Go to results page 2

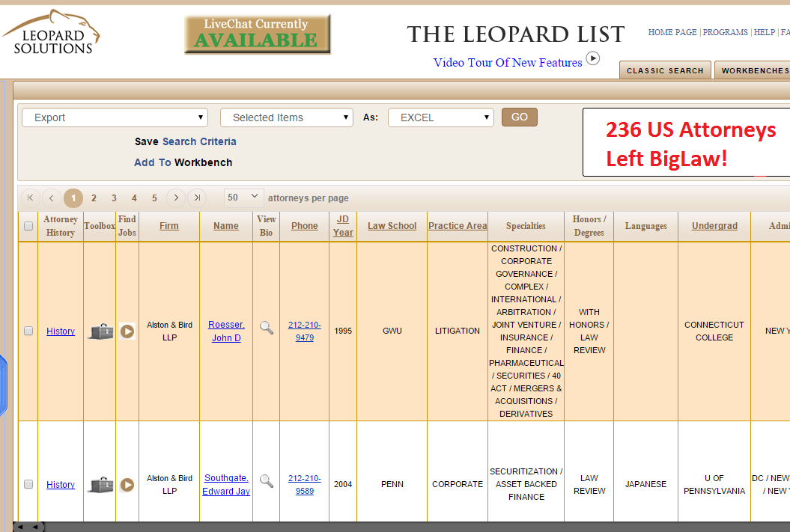click(94, 198)
